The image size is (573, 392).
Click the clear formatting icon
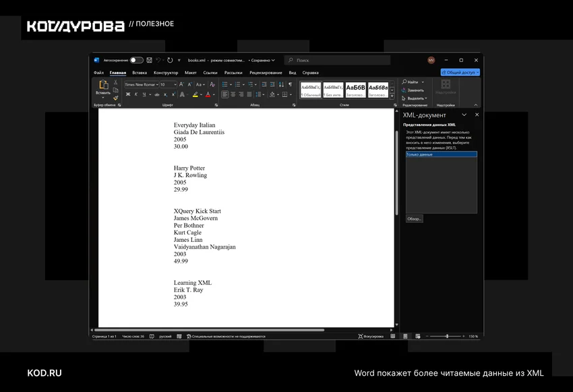(212, 84)
